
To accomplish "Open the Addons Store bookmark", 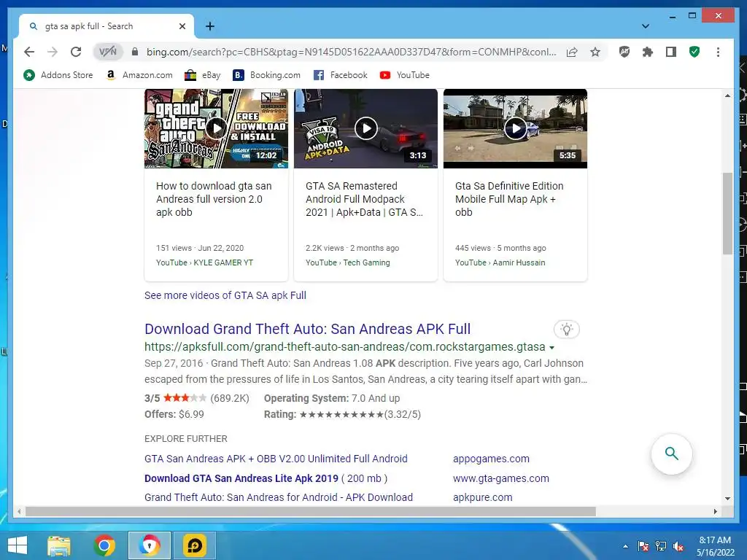I will point(58,75).
